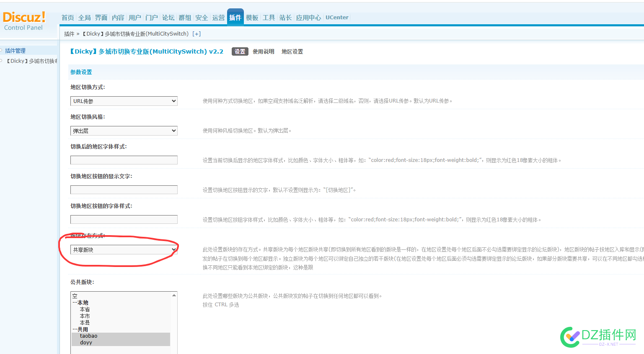Image resolution: width=644 pixels, height=354 pixels.
Task: Switch to the 地区设置 tab
Action: (292, 51)
